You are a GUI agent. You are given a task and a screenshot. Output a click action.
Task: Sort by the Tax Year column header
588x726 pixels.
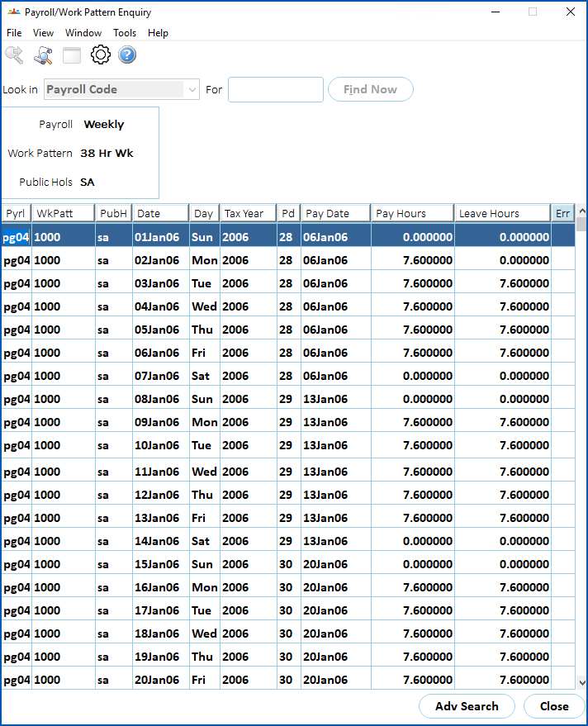tap(248, 213)
